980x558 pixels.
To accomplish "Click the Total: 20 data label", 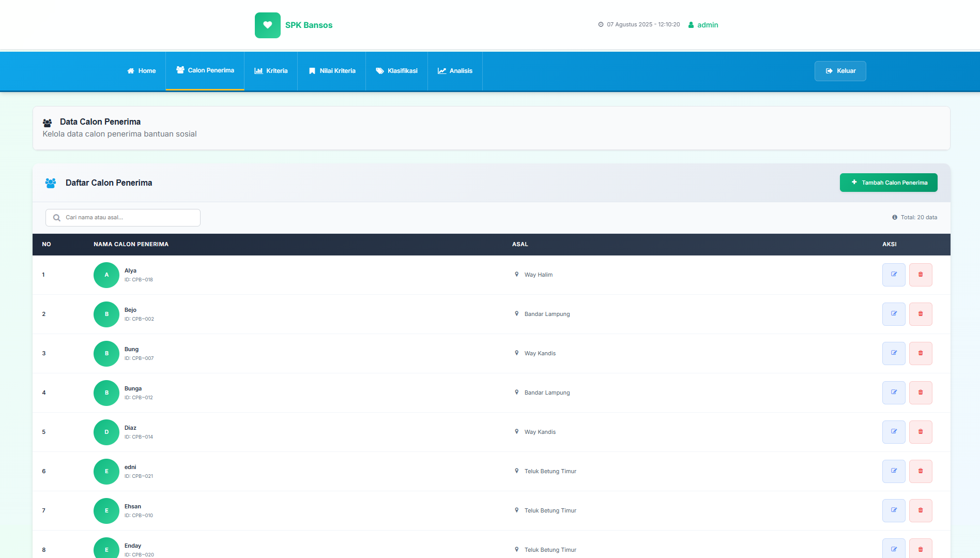I will tap(918, 217).
